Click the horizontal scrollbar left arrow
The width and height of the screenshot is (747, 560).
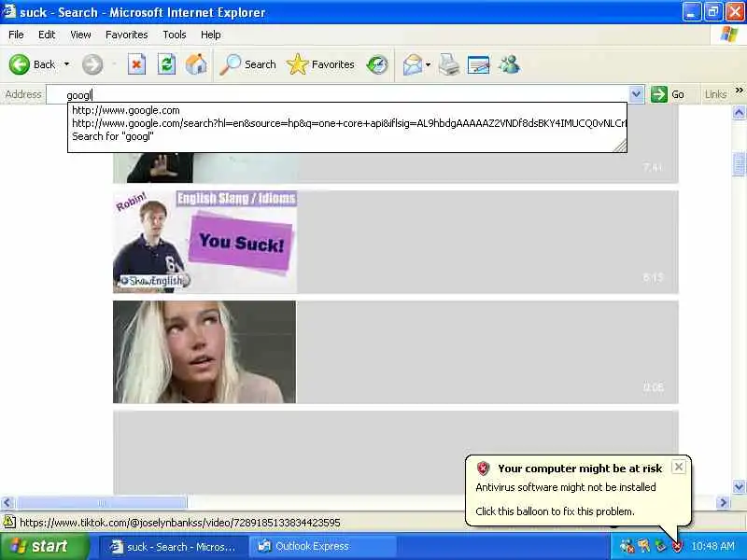(x=7, y=502)
